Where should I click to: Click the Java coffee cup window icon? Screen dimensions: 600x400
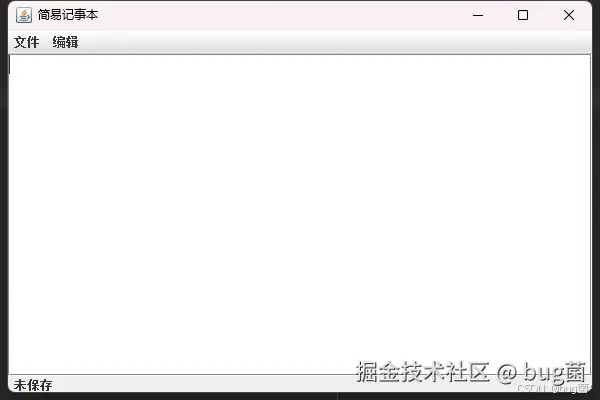pos(24,15)
